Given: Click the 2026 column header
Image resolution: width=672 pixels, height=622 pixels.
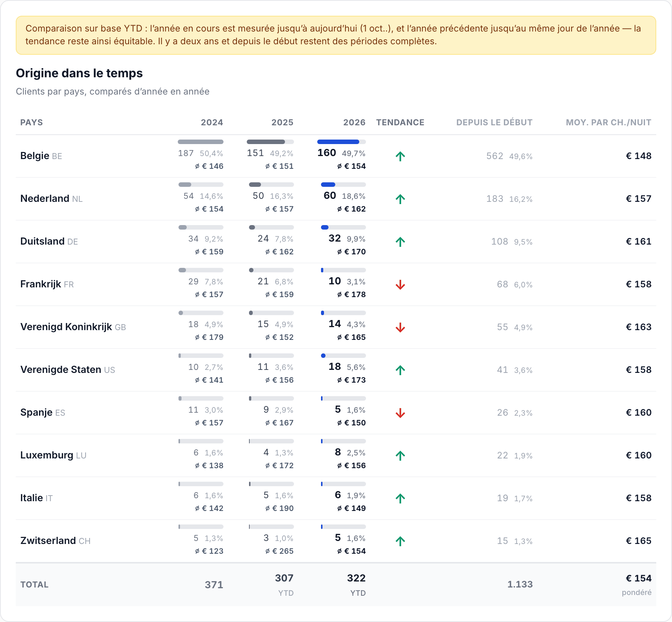Looking at the screenshot, I should pos(354,122).
